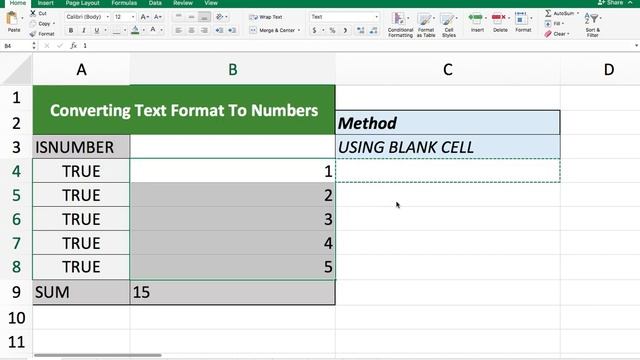640x360 pixels.
Task: Apply comma style format
Action: 345,30
